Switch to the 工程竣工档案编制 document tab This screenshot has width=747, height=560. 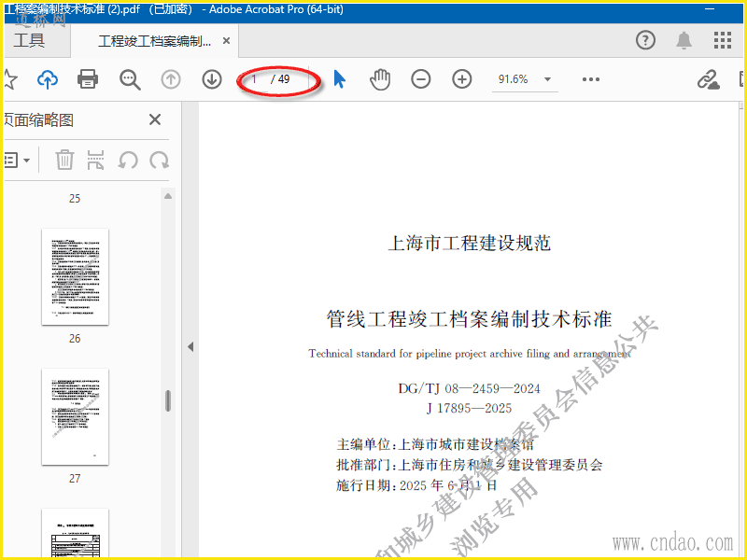tap(154, 41)
